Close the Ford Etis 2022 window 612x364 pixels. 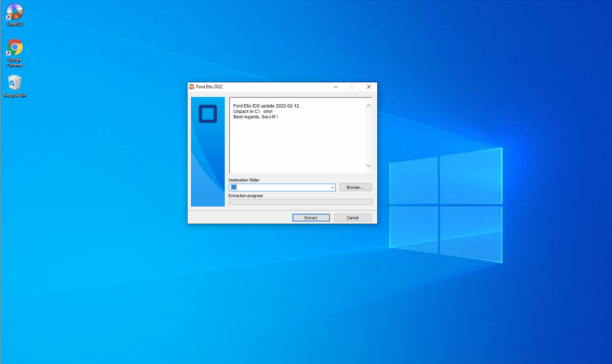[x=369, y=87]
